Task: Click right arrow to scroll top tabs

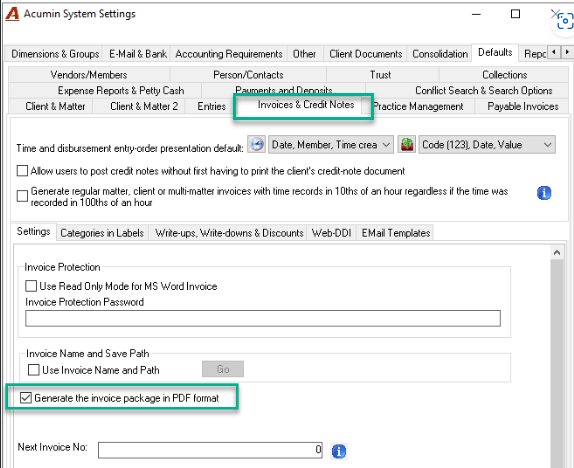Action: tap(567, 52)
